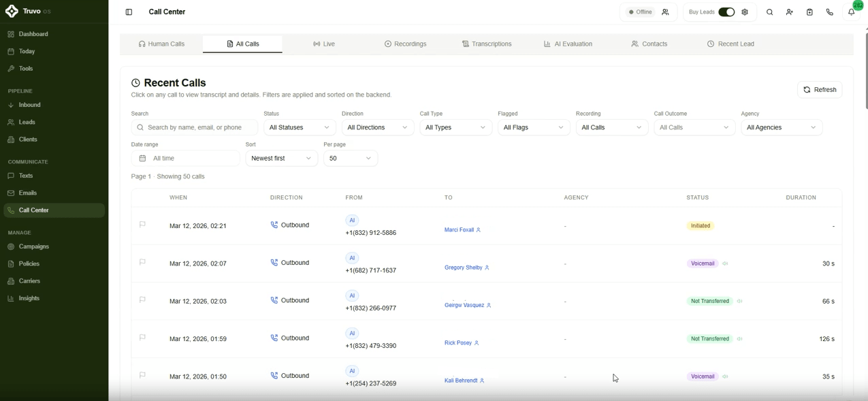This screenshot has width=868, height=401.
Task: Open the Contacts tab
Action: click(649, 44)
